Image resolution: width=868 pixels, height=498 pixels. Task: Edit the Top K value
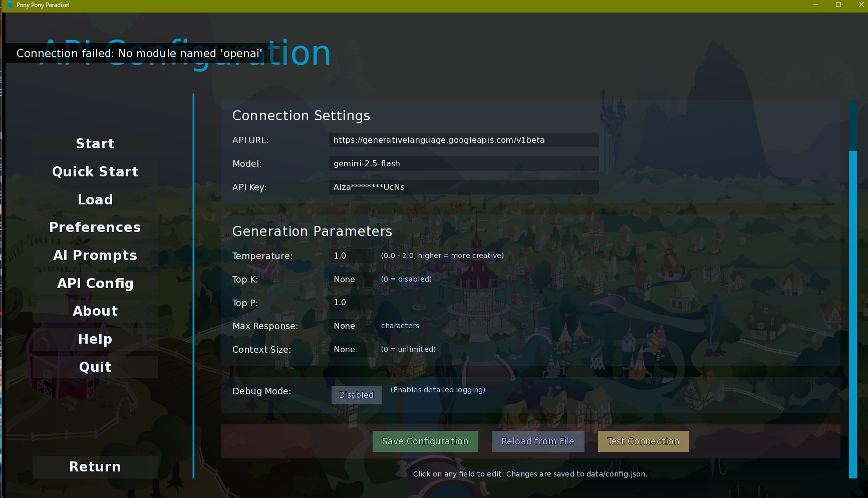pos(352,280)
